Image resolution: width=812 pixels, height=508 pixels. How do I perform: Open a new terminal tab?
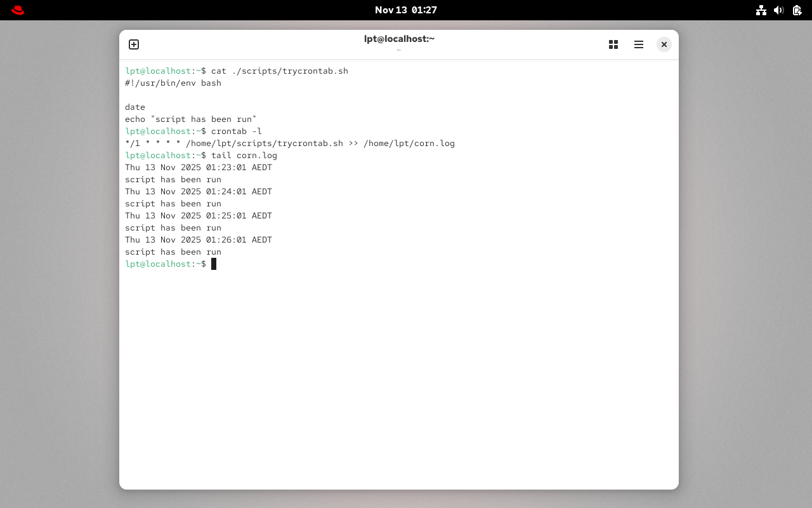[134, 44]
